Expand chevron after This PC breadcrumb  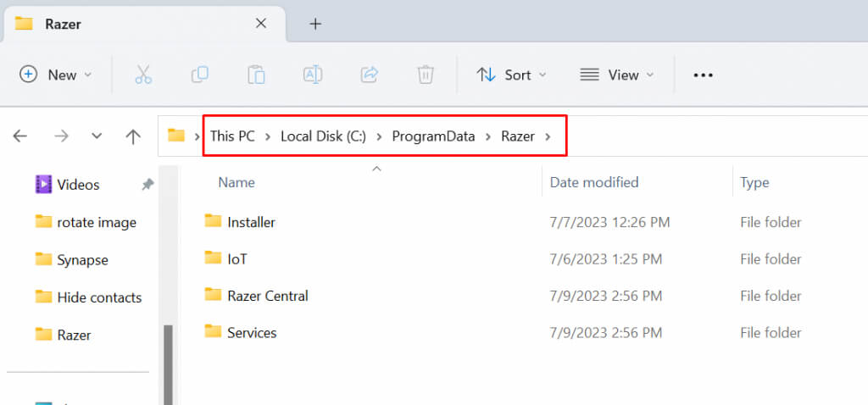pyautogui.click(x=268, y=136)
